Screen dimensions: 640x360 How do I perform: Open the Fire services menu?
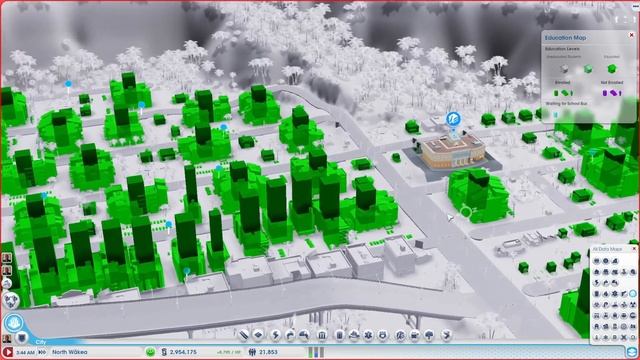[x=354, y=335]
